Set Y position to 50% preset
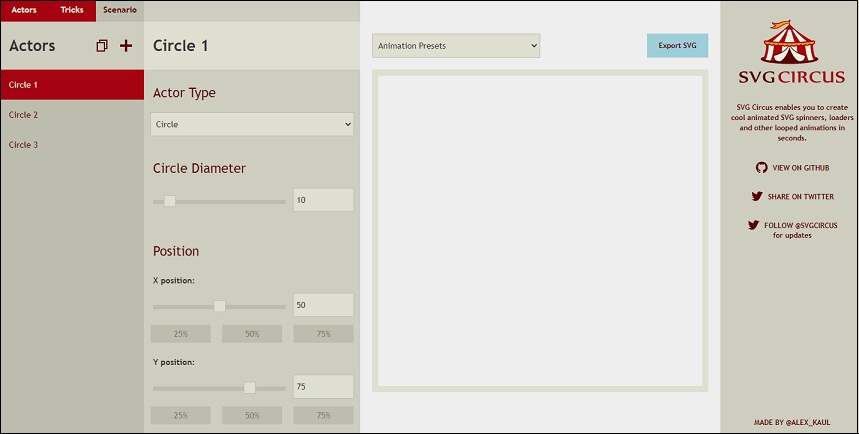The image size is (859, 434). pos(252,415)
